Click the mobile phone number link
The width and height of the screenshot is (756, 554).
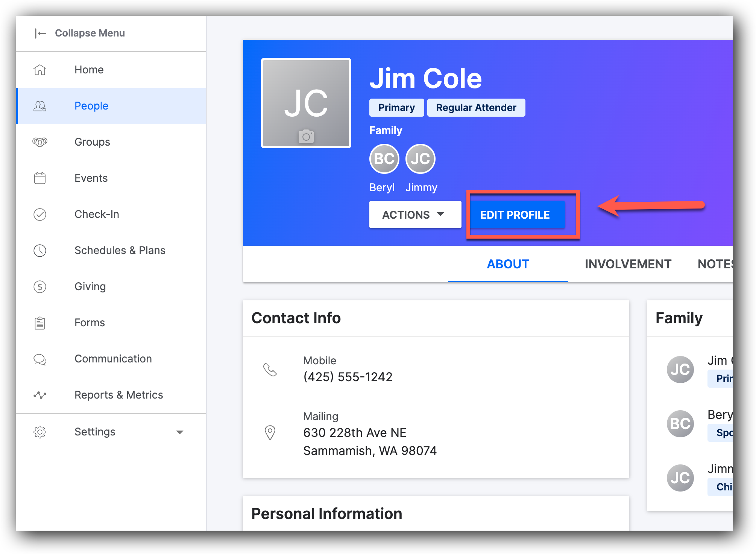(x=348, y=377)
